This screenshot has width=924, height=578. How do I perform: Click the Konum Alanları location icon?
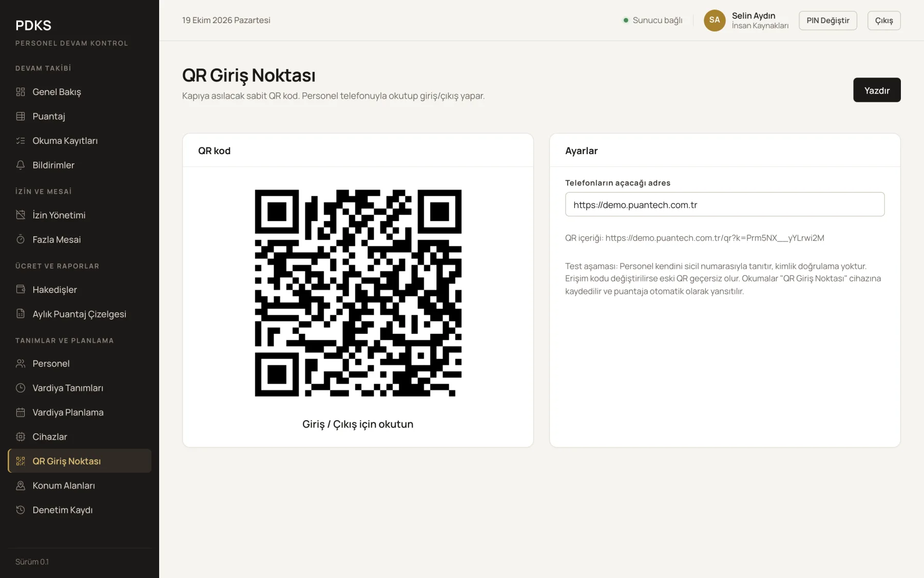(21, 486)
